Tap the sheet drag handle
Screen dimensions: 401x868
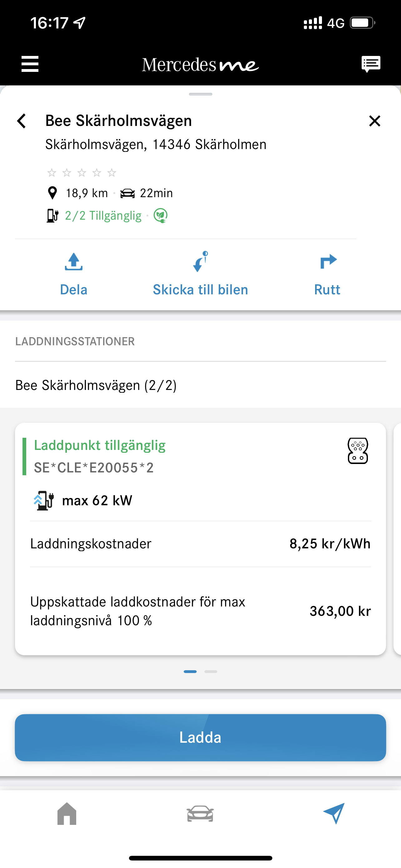click(x=201, y=94)
